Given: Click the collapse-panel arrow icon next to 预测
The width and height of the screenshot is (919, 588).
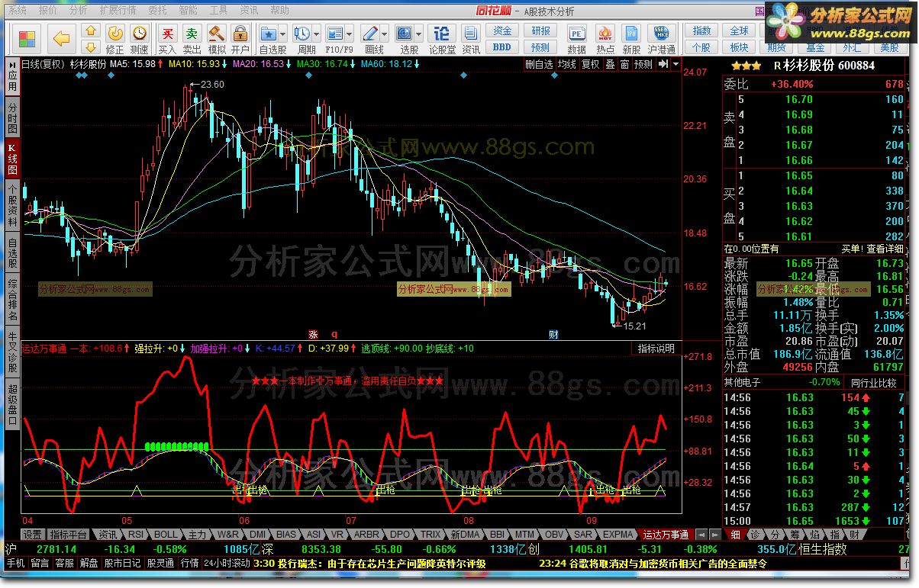Looking at the screenshot, I should [x=663, y=64].
